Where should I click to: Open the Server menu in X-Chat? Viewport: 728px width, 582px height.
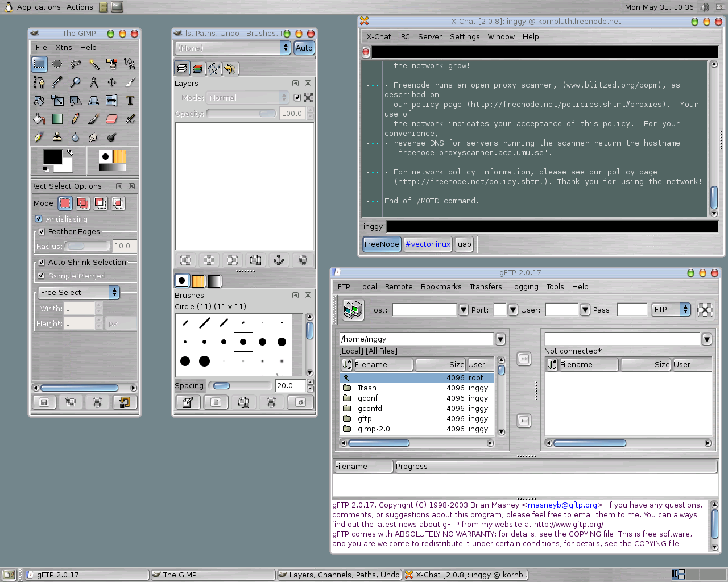(x=430, y=37)
